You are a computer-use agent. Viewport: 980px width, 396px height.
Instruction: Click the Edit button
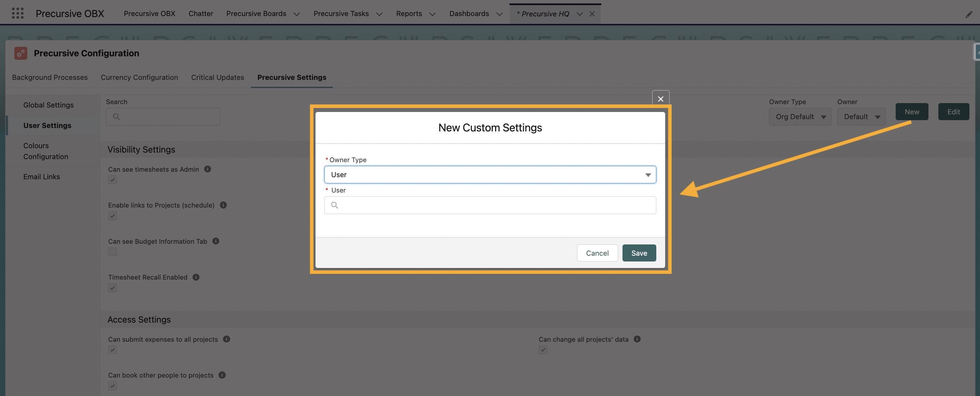click(954, 112)
